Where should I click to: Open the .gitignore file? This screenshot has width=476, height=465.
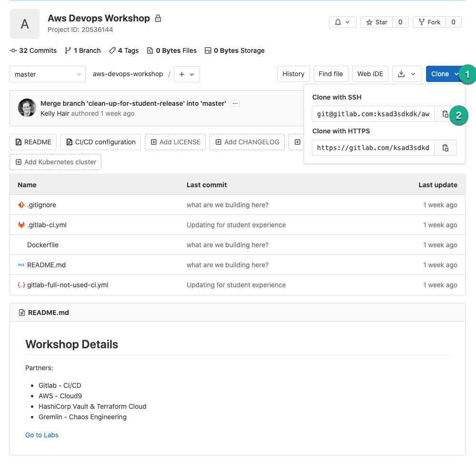click(41, 205)
